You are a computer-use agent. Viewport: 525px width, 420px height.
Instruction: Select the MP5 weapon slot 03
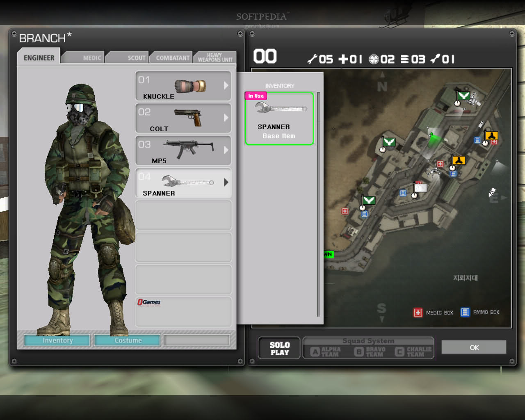(x=183, y=151)
